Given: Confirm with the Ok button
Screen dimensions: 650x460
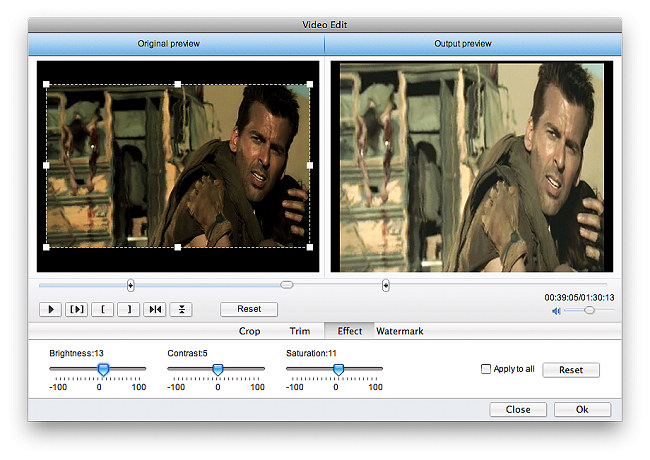Looking at the screenshot, I should tap(582, 409).
